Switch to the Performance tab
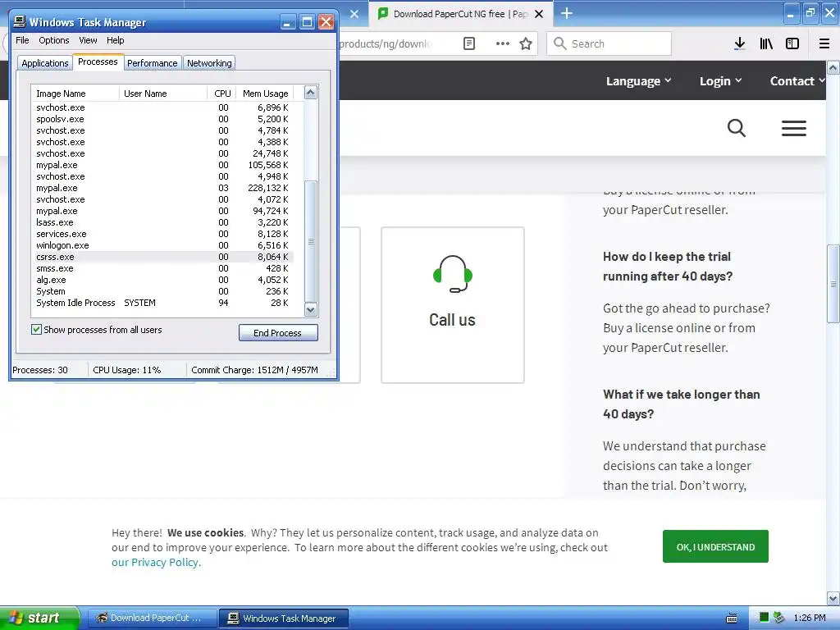This screenshot has height=630, width=840. click(152, 62)
